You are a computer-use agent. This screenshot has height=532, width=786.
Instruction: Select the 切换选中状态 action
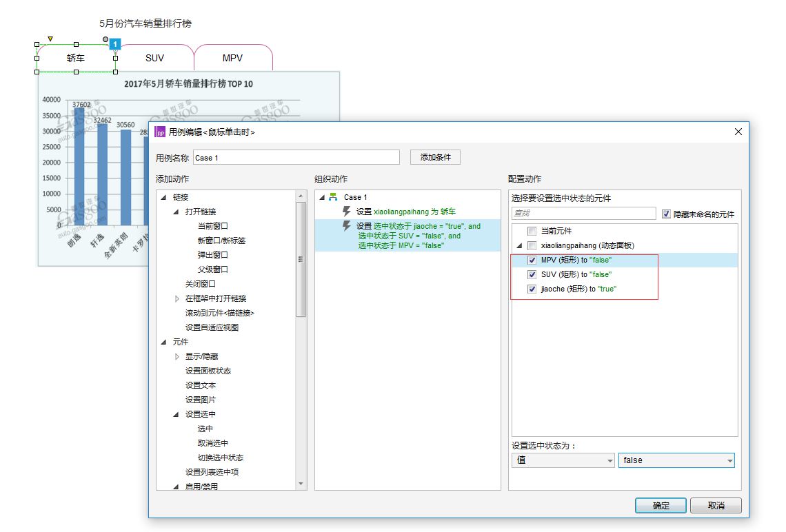click(x=221, y=458)
